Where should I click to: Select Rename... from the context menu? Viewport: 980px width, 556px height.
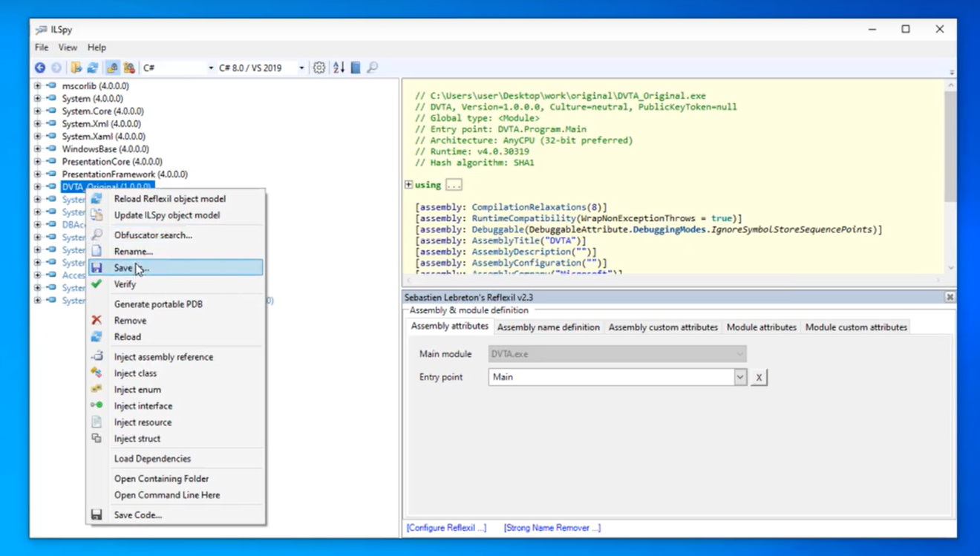click(x=175, y=252)
